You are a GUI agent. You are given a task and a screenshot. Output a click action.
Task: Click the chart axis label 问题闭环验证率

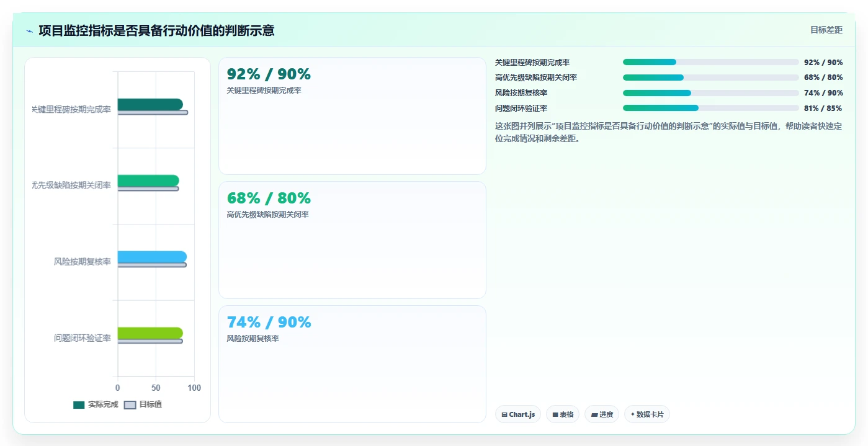tap(83, 338)
